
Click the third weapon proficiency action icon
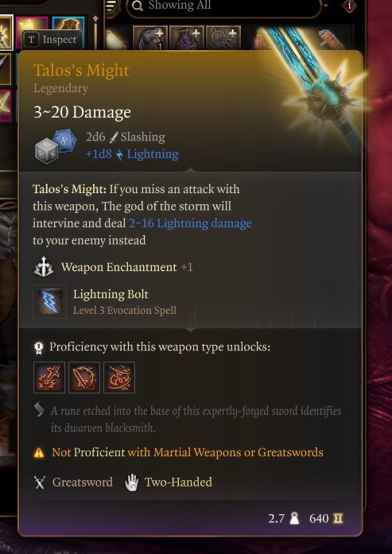[x=119, y=378]
